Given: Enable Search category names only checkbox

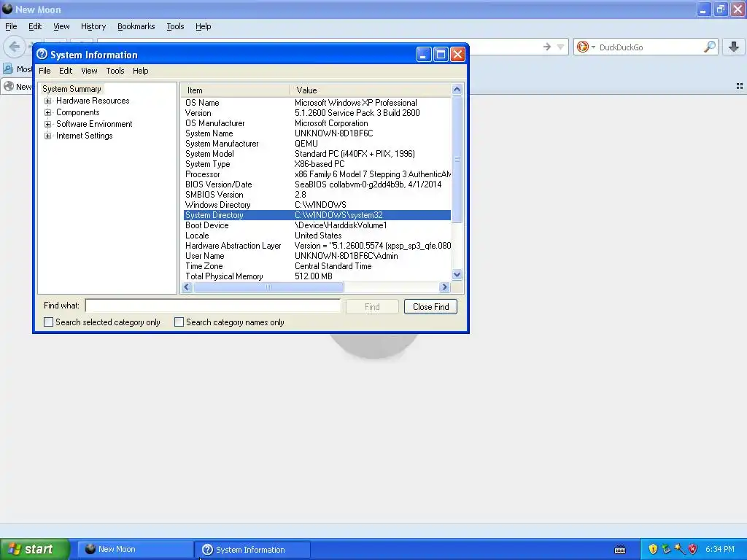Looking at the screenshot, I should [x=179, y=322].
